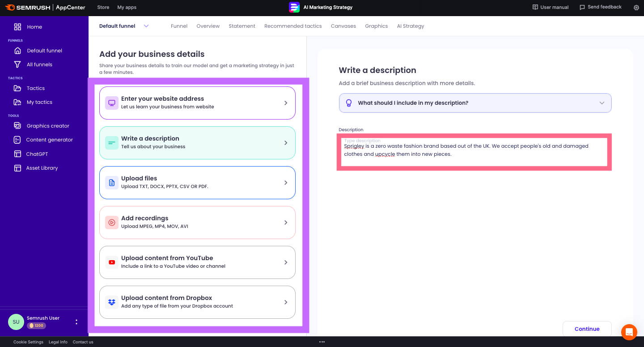
Task: Click Send feedback in top bar
Action: [x=600, y=7]
